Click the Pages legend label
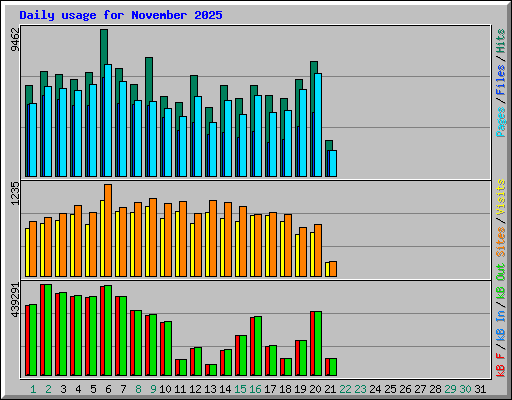 pos(501,122)
